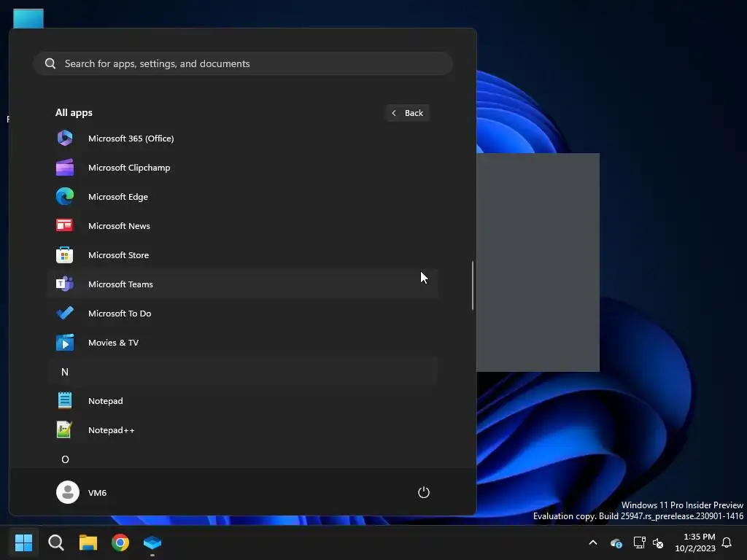Open the Microsoft 365 (Office) app icon
The height and width of the screenshot is (560, 747).
tap(65, 138)
